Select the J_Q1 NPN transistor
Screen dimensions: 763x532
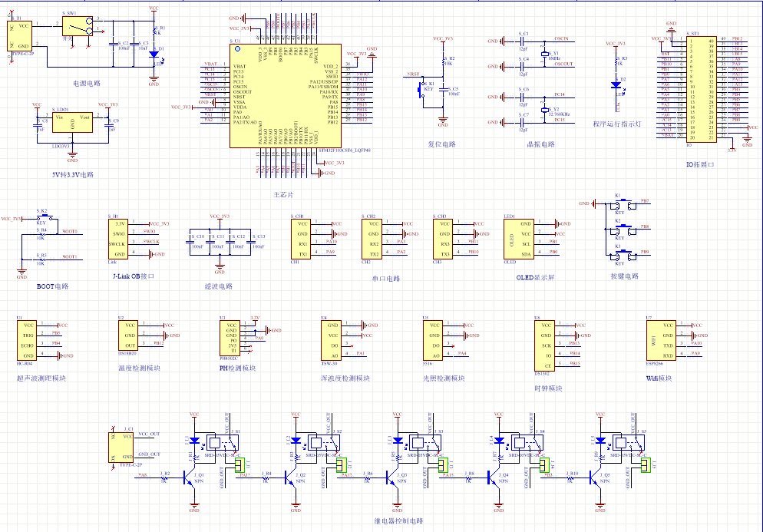pos(189,478)
